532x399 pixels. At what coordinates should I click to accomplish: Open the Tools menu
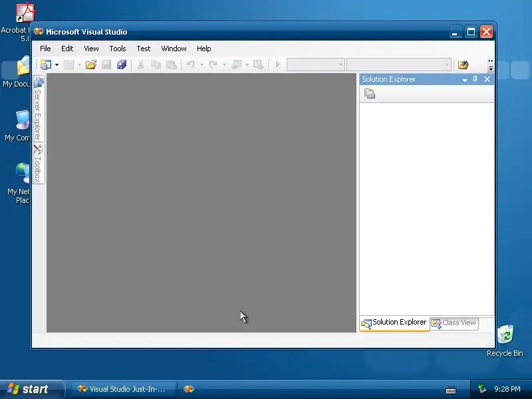pos(118,49)
